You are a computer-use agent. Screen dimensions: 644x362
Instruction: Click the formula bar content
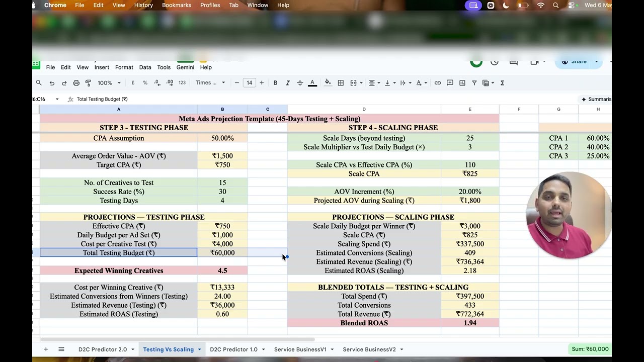[102, 99]
